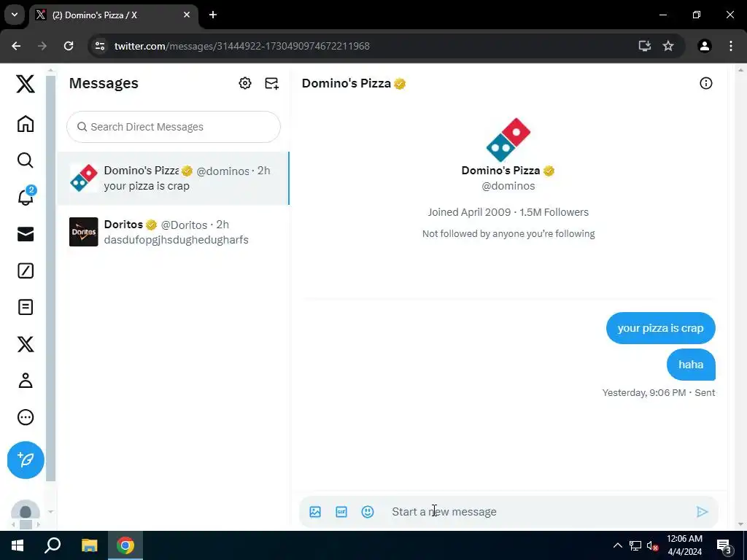Click the install app icon in address bar
Viewport: 747px width, 560px height.
[645, 46]
